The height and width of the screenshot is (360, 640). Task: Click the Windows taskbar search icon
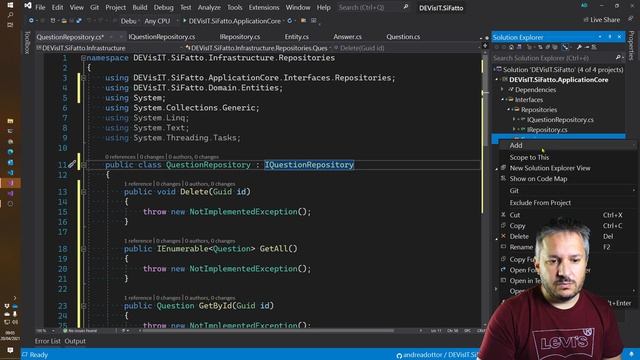coord(10,15)
